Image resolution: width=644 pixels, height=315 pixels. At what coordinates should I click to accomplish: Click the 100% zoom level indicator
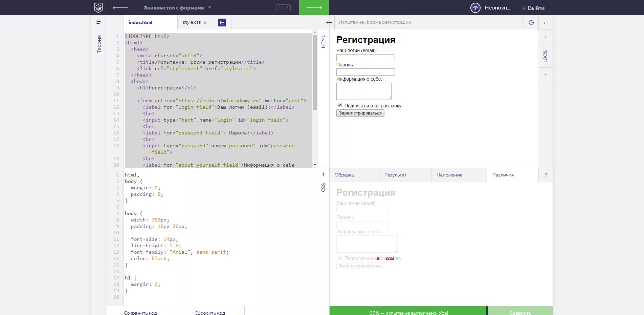pos(545,56)
